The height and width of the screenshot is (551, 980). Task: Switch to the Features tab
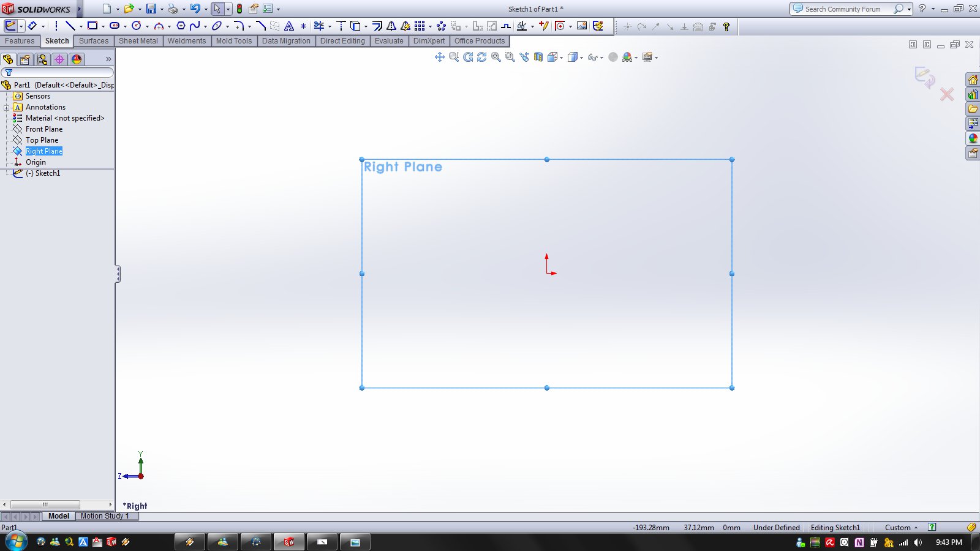click(x=20, y=41)
